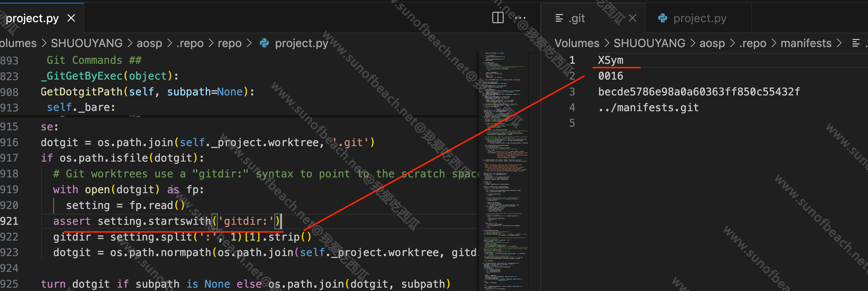Close the project.py tab in left editor
The height and width of the screenshot is (291, 868).
71,18
